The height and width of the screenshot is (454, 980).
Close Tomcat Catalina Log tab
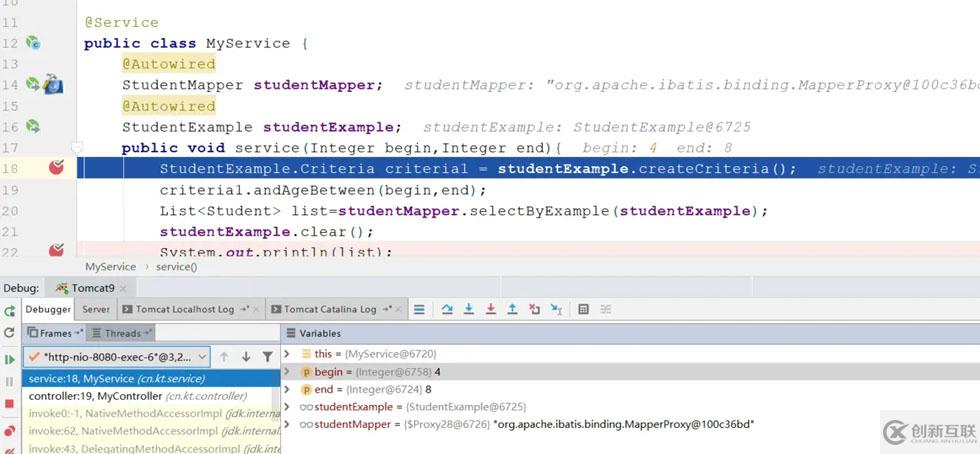click(399, 309)
